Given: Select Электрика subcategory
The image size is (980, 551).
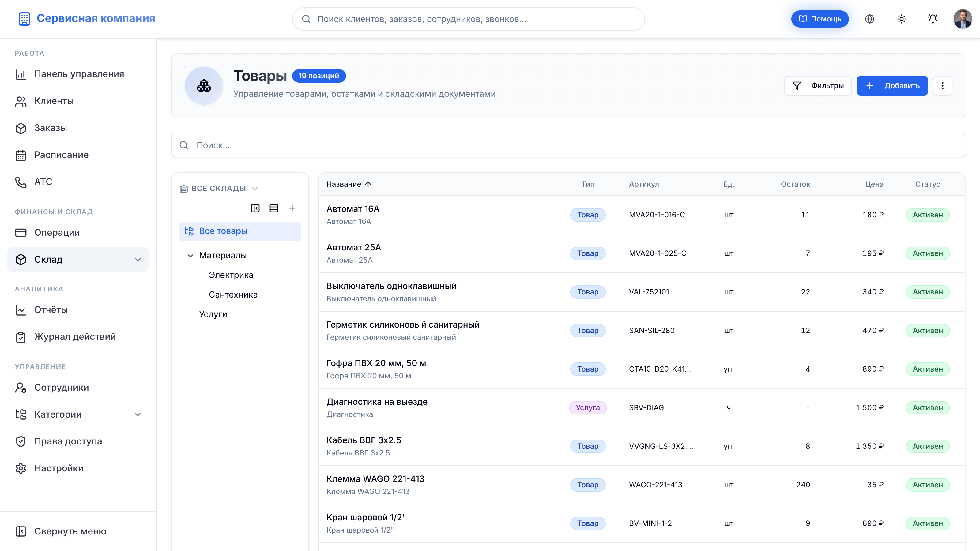Looking at the screenshot, I should click(x=231, y=275).
